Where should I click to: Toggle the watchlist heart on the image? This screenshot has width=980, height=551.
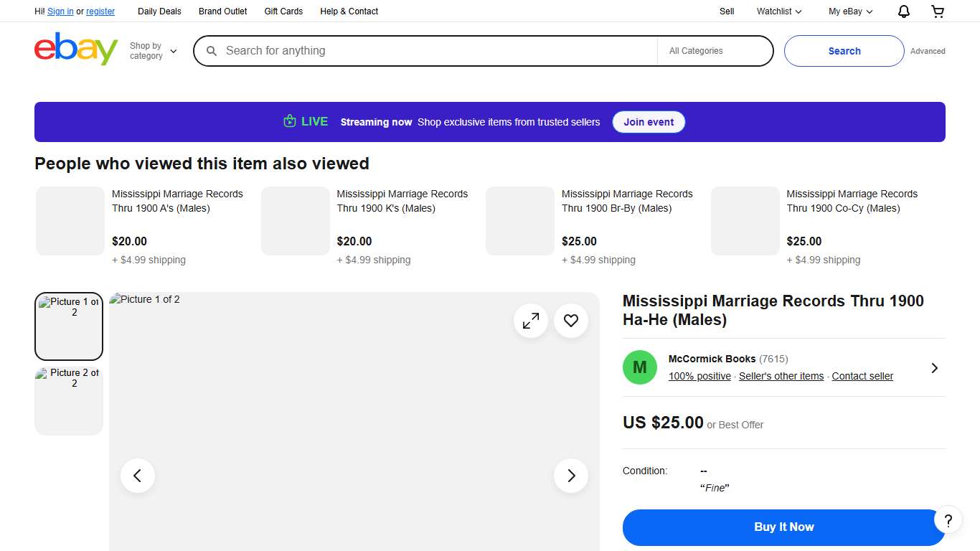570,321
